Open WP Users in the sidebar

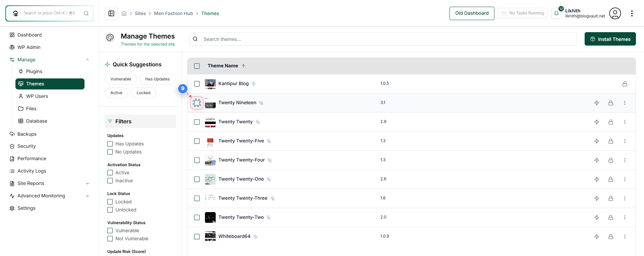tap(50, 96)
